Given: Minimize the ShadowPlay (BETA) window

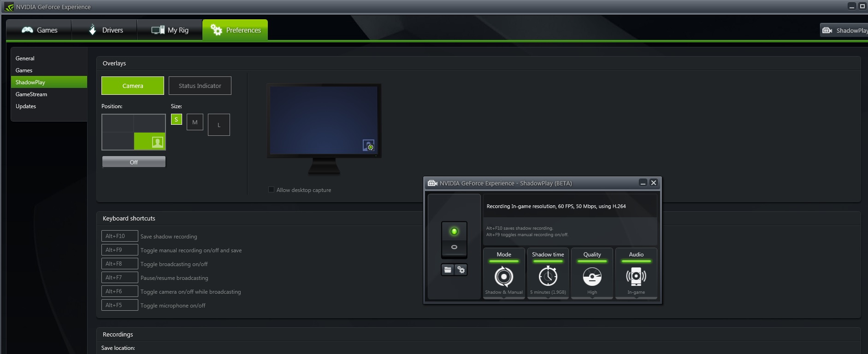Looking at the screenshot, I should [643, 183].
